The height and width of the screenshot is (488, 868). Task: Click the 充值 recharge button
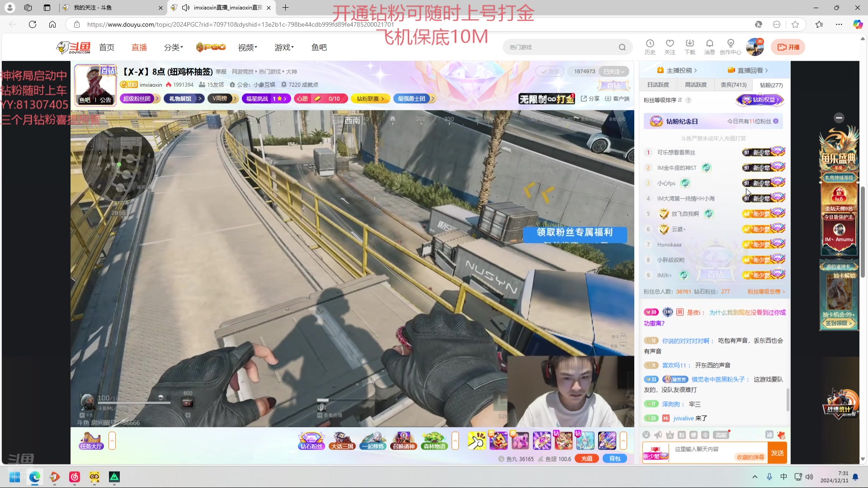[x=587, y=459]
